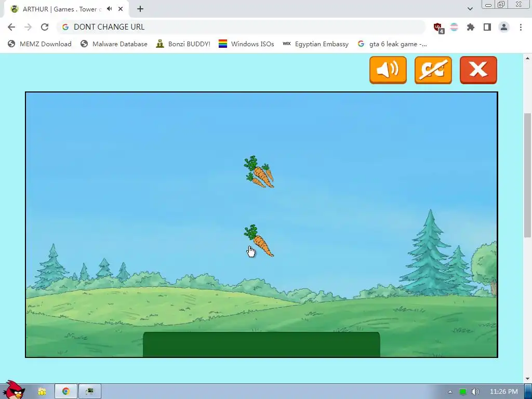
Task: Click the triple carrot bunch in the sky
Action: 259,171
